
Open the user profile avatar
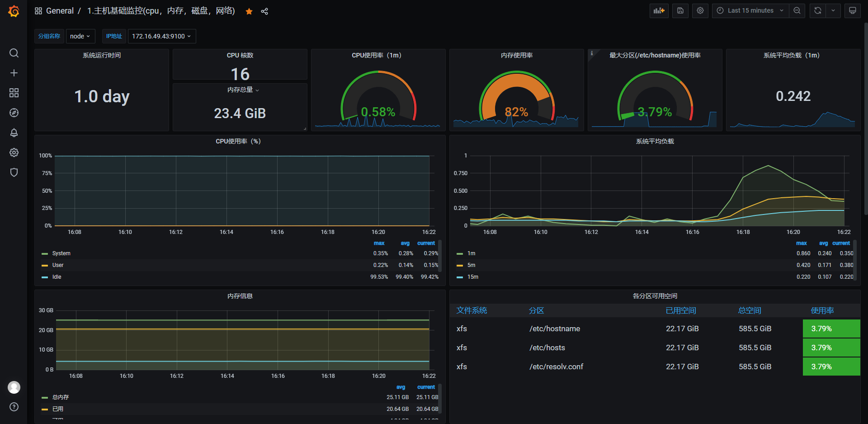coord(14,387)
